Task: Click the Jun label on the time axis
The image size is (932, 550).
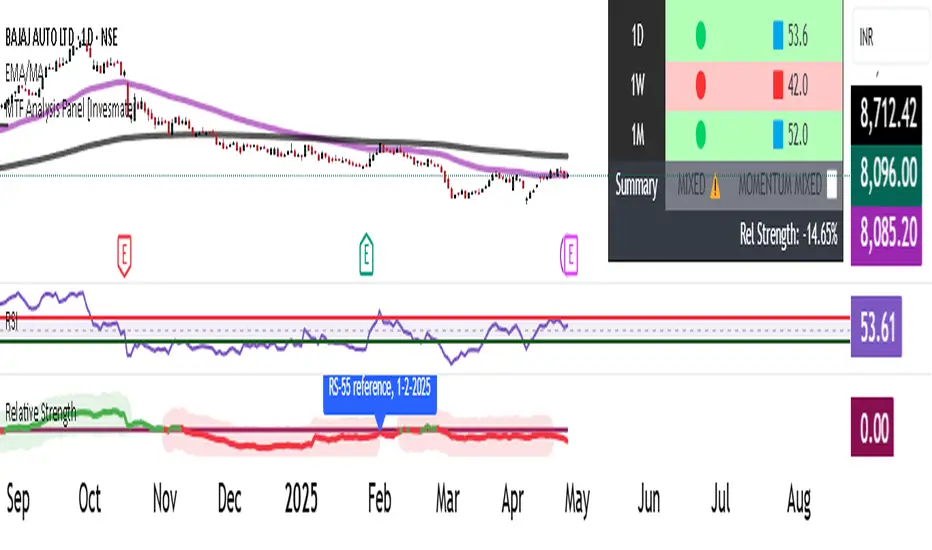Action: pyautogui.click(x=649, y=498)
